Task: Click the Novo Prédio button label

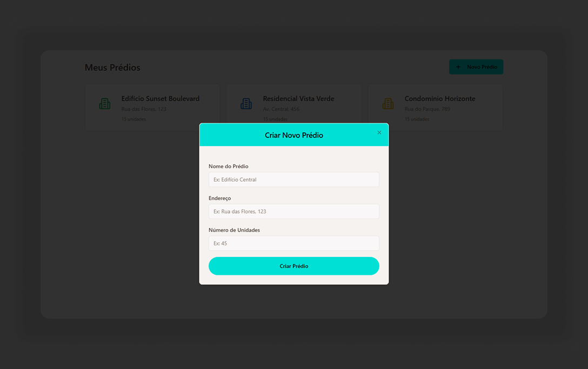Action: click(482, 67)
